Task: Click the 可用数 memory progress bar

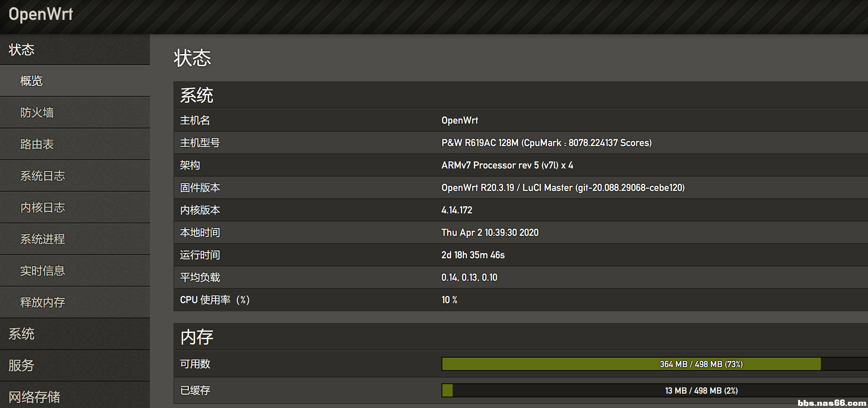Action: (x=654, y=364)
